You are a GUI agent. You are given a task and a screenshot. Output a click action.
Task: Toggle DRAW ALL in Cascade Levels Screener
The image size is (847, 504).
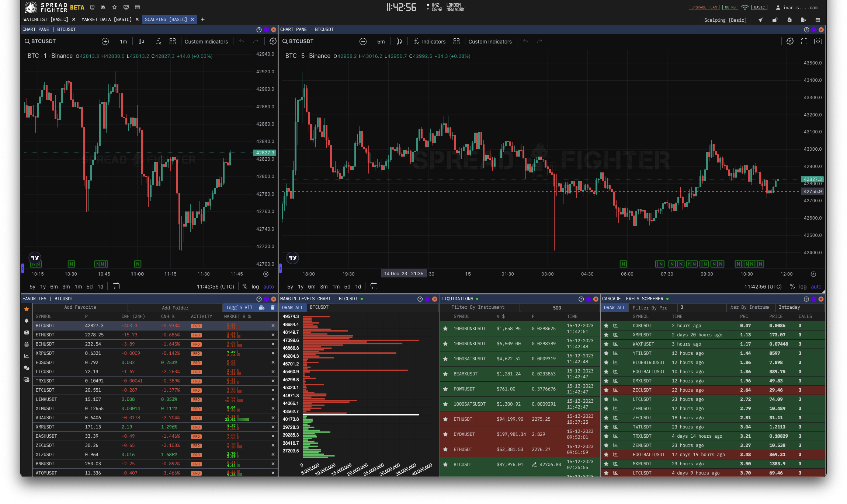point(615,308)
